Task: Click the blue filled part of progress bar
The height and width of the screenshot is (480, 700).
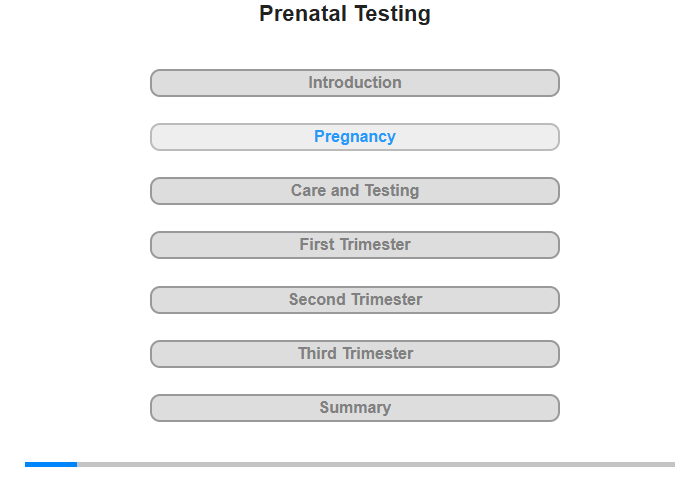Action: coord(51,464)
